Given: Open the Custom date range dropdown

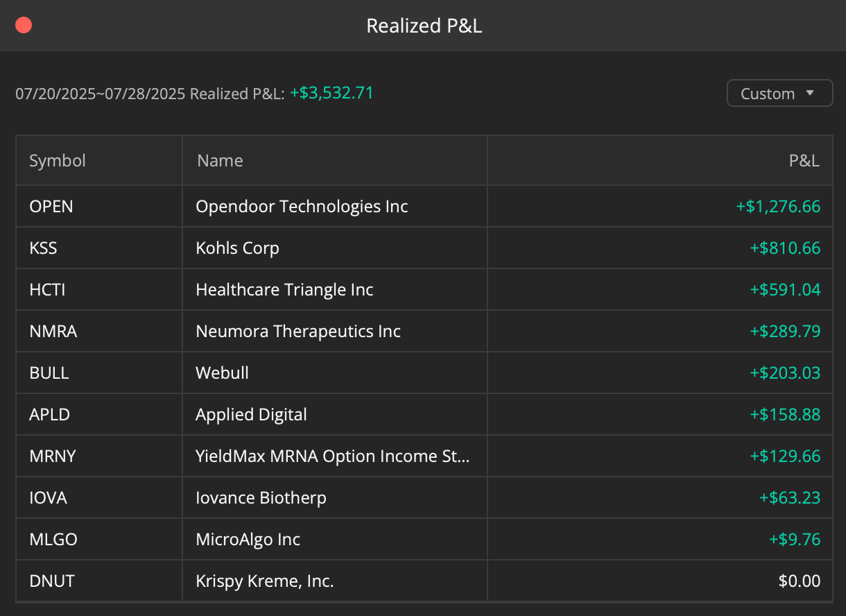Looking at the screenshot, I should coord(779,94).
